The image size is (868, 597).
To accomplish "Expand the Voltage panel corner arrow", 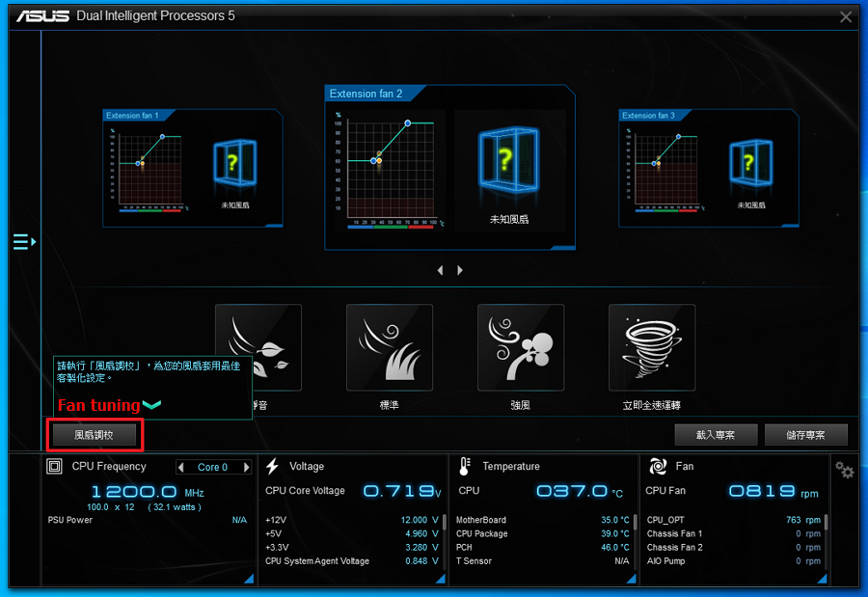I will pos(439,578).
